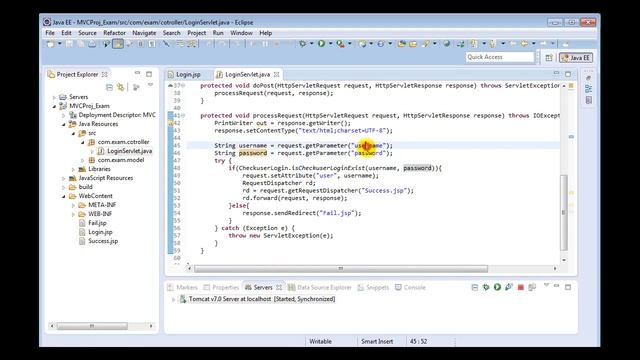This screenshot has height=360, width=640.
Task: Open the File menu
Action: [x=50, y=33]
